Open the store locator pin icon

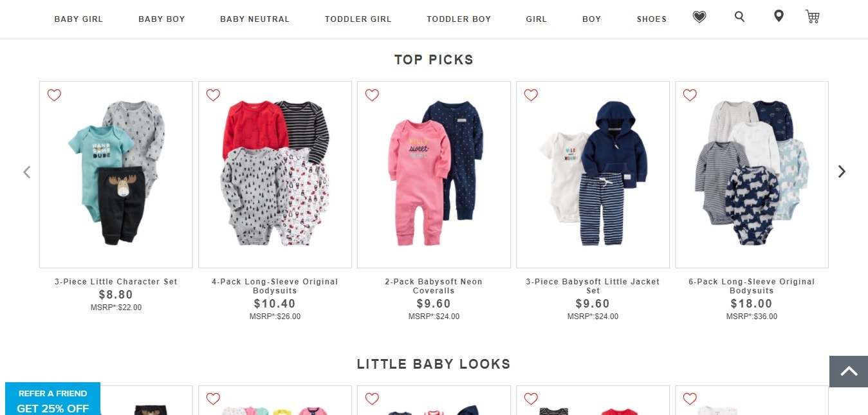coord(779,16)
